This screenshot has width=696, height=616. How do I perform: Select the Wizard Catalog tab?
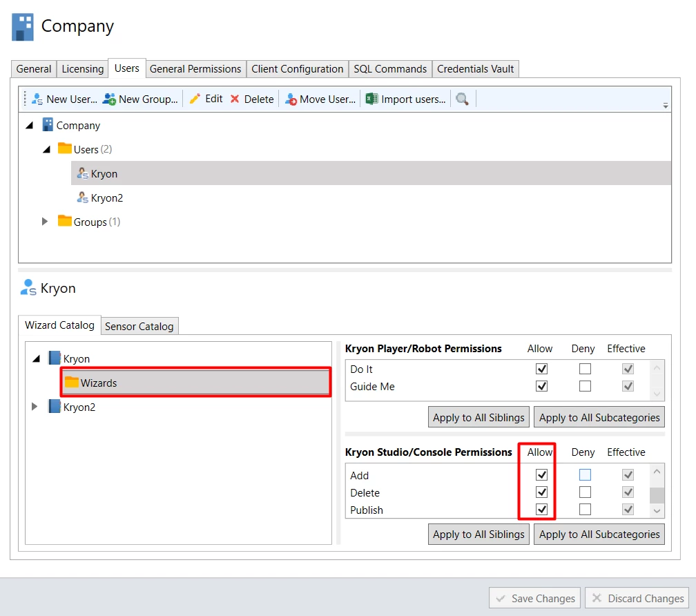coord(59,325)
